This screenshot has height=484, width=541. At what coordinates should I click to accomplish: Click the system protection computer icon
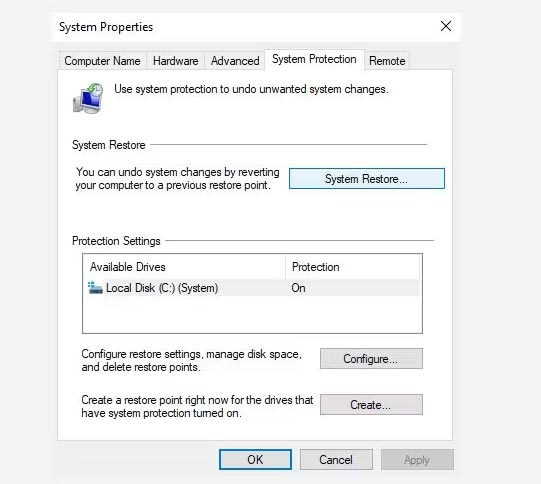pyautogui.click(x=88, y=98)
